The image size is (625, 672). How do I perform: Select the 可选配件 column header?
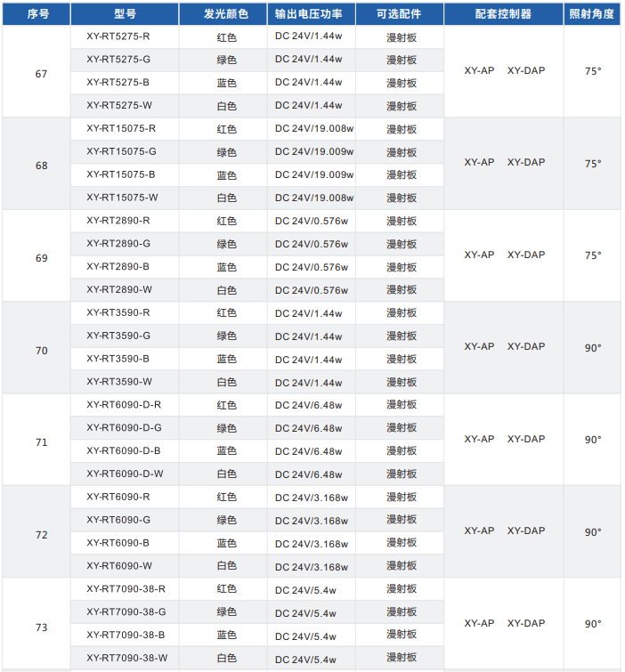point(400,14)
